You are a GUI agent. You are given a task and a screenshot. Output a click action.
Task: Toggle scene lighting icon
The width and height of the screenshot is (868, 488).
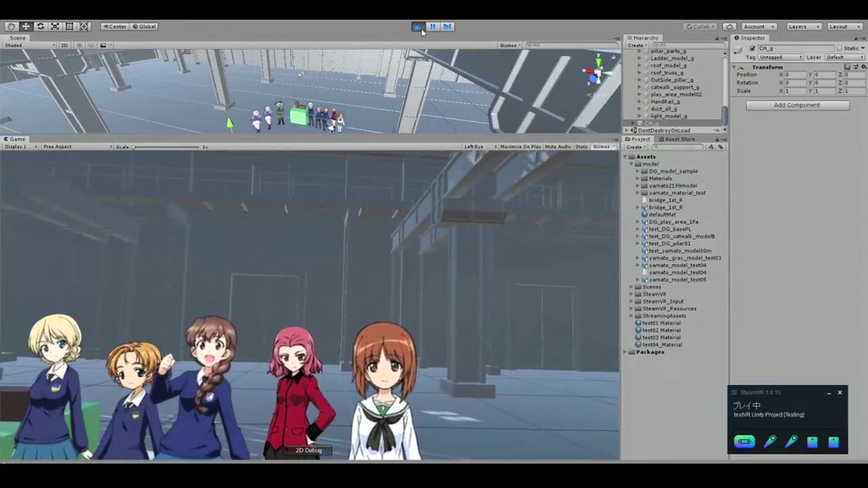pos(80,45)
